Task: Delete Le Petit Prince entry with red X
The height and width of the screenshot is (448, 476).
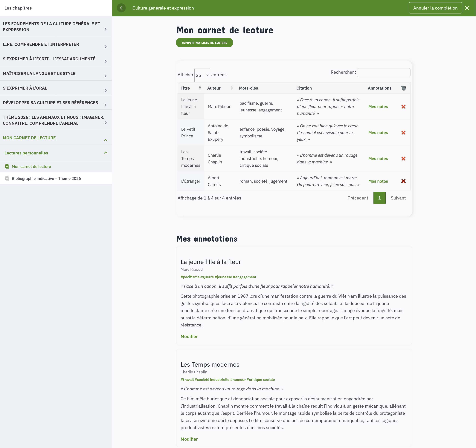Action: (x=403, y=133)
